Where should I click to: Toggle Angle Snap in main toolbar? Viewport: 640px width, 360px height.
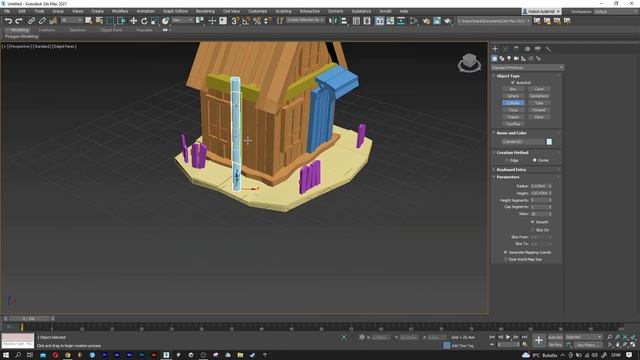[x=246, y=21]
